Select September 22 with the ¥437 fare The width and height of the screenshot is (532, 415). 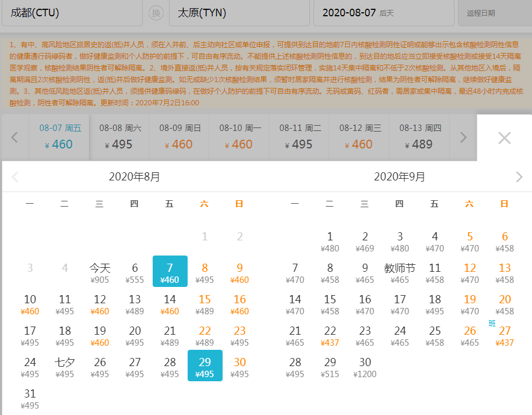tap(330, 334)
